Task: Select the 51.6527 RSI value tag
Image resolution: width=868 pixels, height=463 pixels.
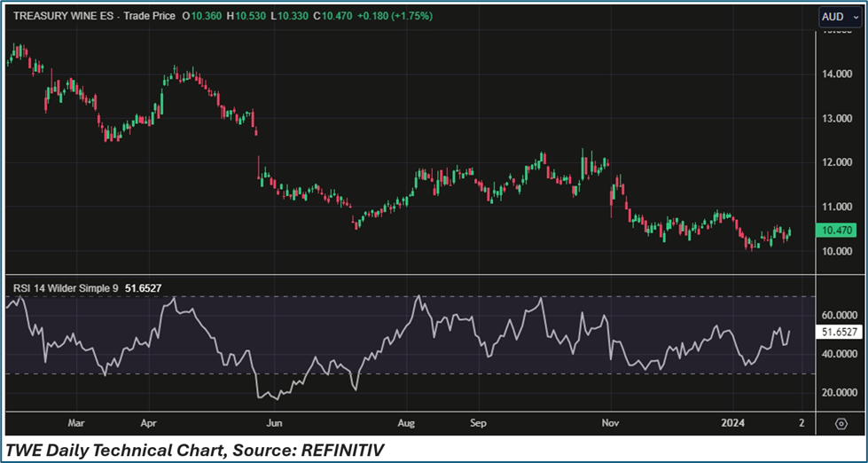Action: (841, 333)
